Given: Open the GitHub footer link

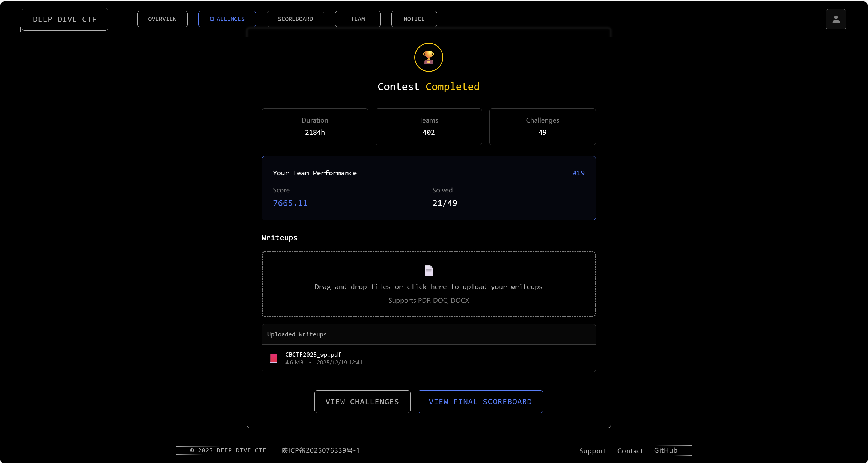Looking at the screenshot, I should 665,450.
